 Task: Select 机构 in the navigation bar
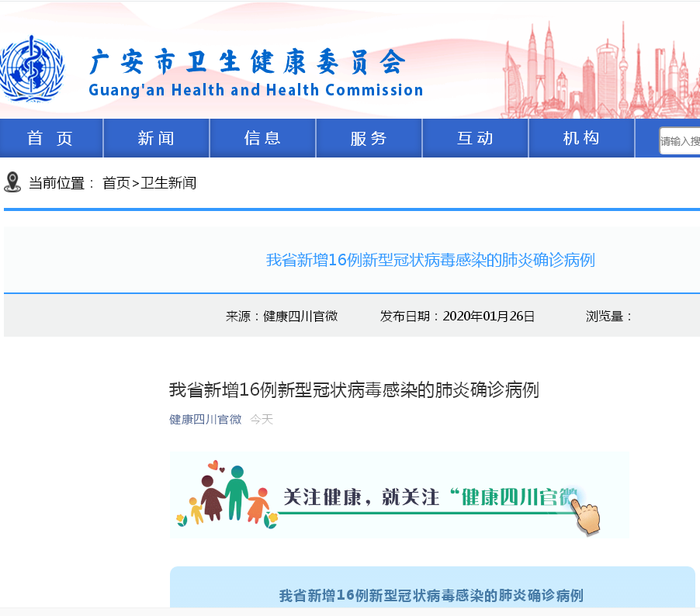pos(581,138)
